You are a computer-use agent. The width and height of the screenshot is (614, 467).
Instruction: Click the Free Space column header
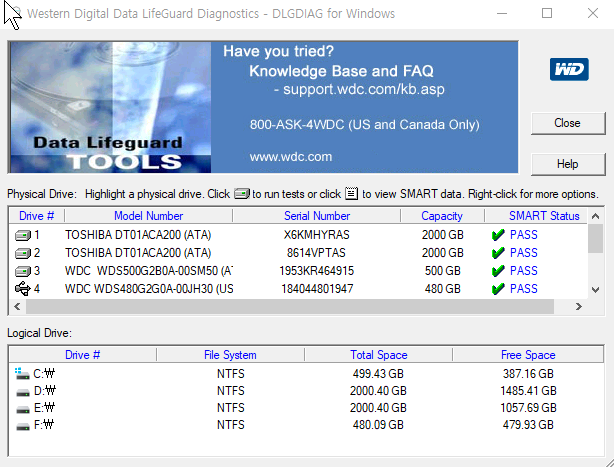pos(528,355)
